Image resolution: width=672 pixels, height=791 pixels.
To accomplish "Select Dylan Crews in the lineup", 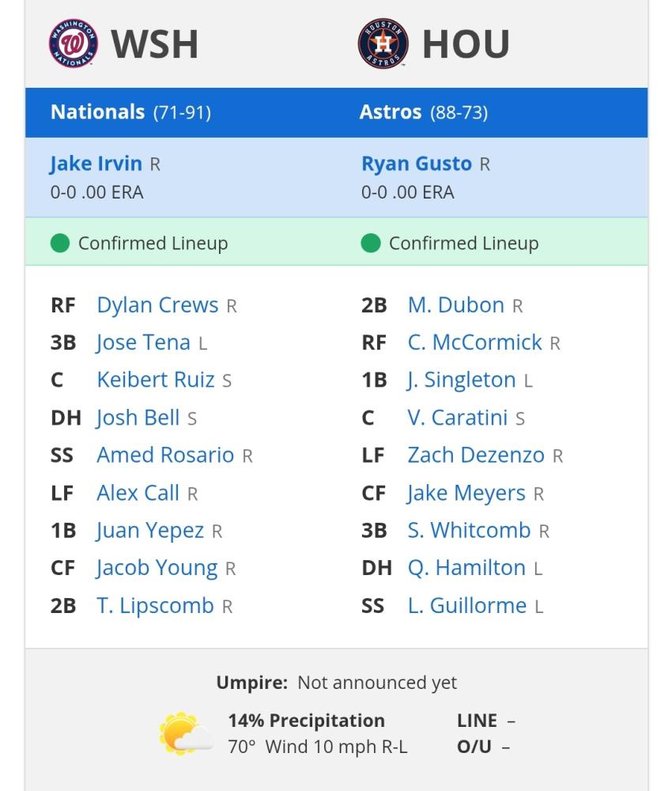I will click(x=157, y=305).
